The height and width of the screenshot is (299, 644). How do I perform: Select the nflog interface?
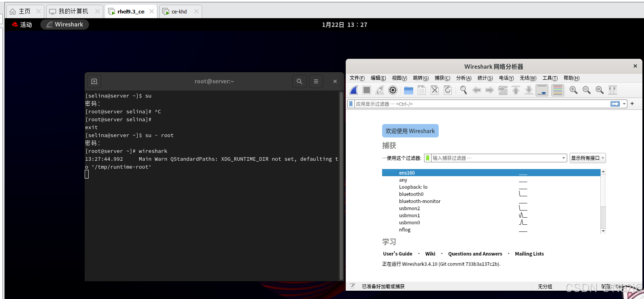tap(491, 229)
